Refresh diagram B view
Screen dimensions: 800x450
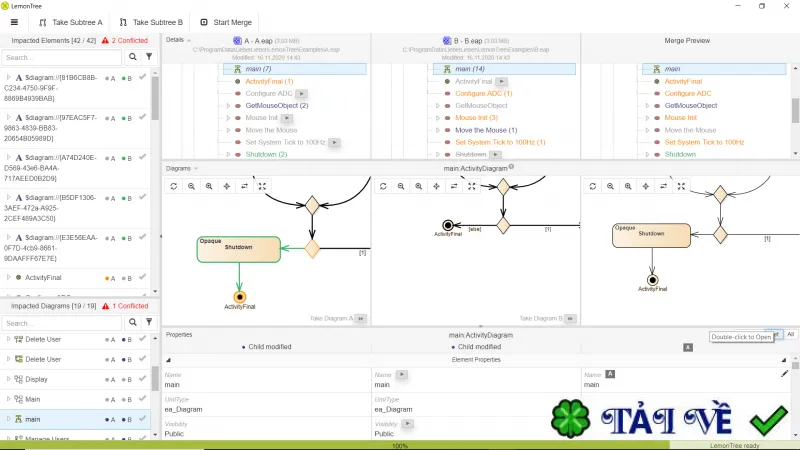coord(383,186)
